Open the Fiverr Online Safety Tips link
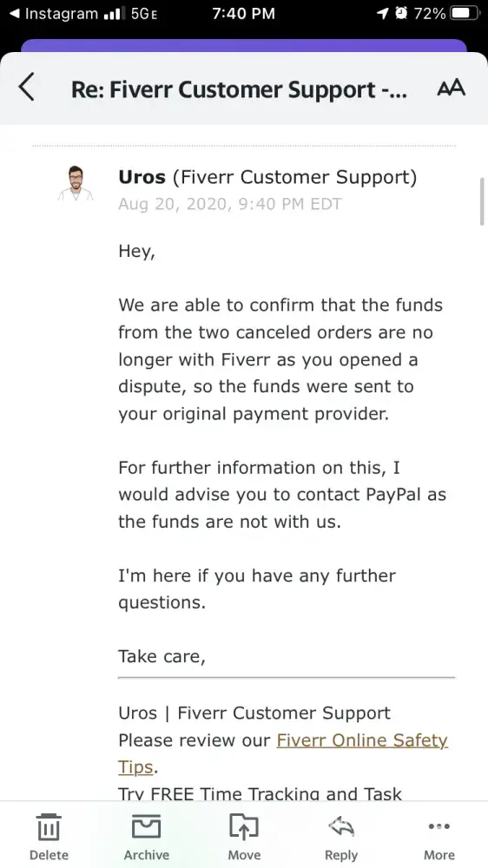 pos(282,753)
